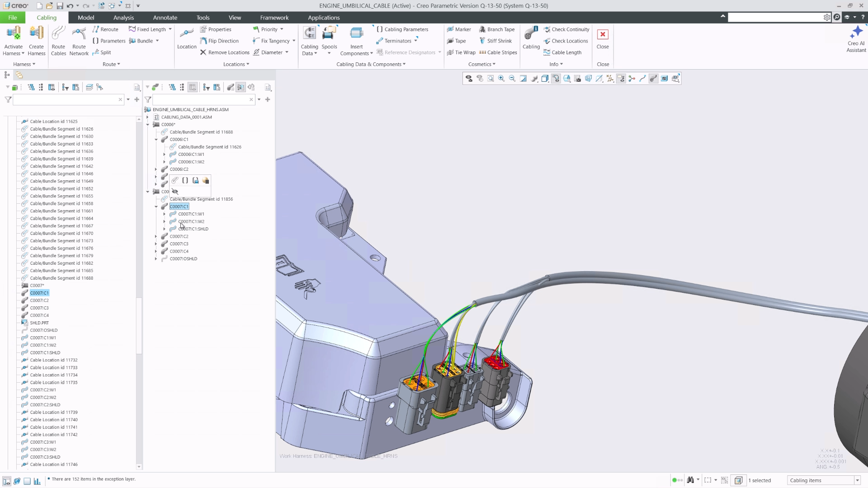Open the Cabling items selection filter dropdown
868x488 pixels.
coord(857,480)
